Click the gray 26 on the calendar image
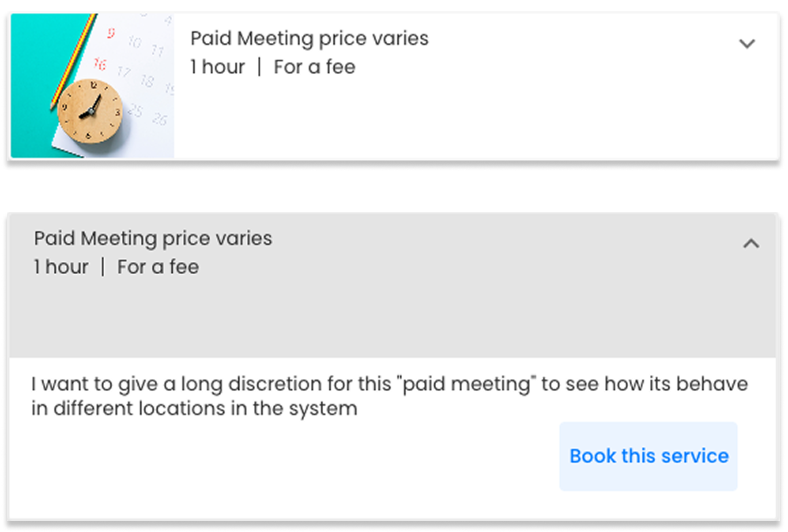Screen dimensions: 788x532 point(160,120)
